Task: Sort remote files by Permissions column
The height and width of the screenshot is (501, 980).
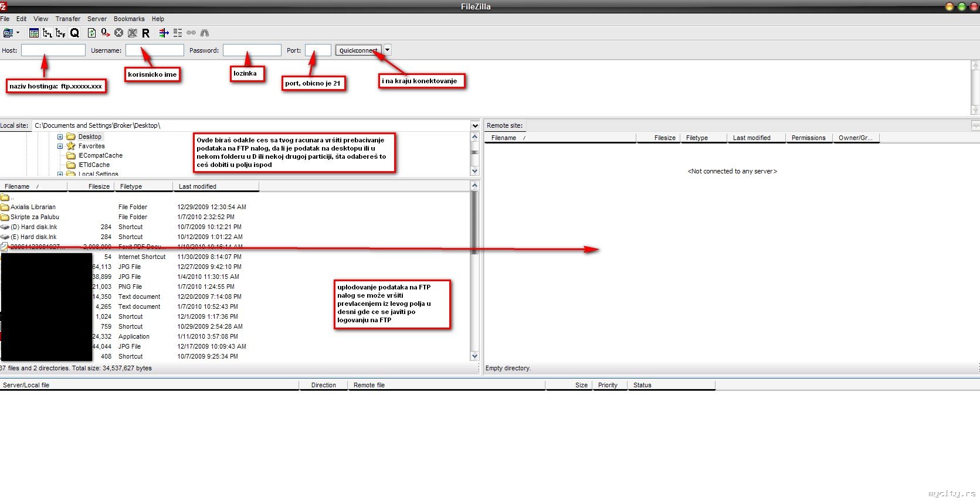Action: (x=809, y=138)
